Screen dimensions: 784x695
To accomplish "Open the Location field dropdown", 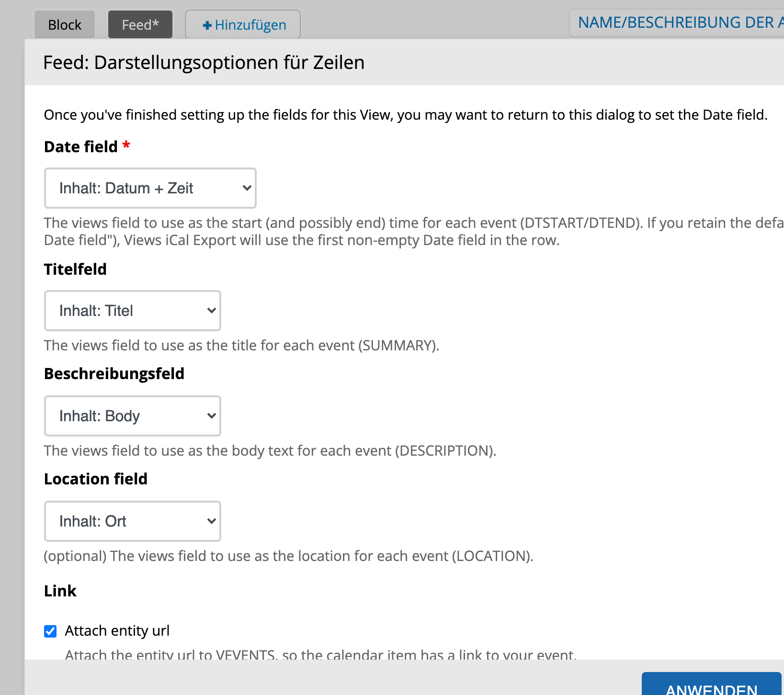I will pyautogui.click(x=133, y=521).
